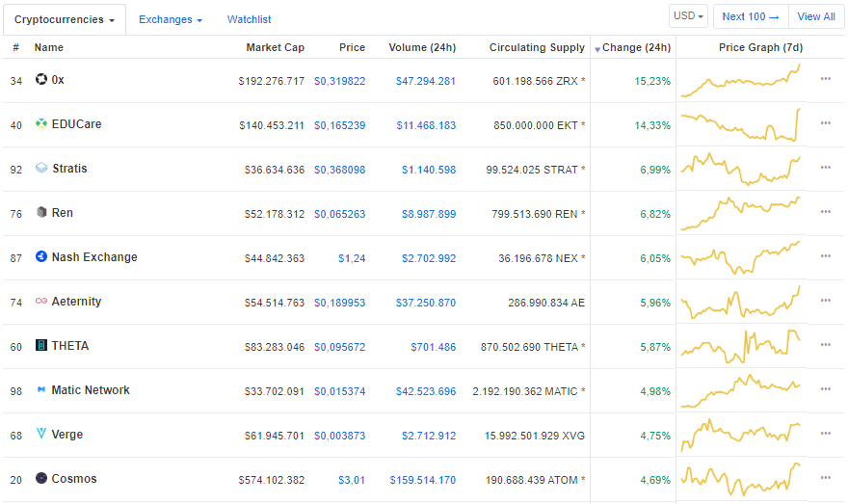Open the three-dot menu for Ren row
This screenshot has width=848, height=504.
tap(825, 212)
